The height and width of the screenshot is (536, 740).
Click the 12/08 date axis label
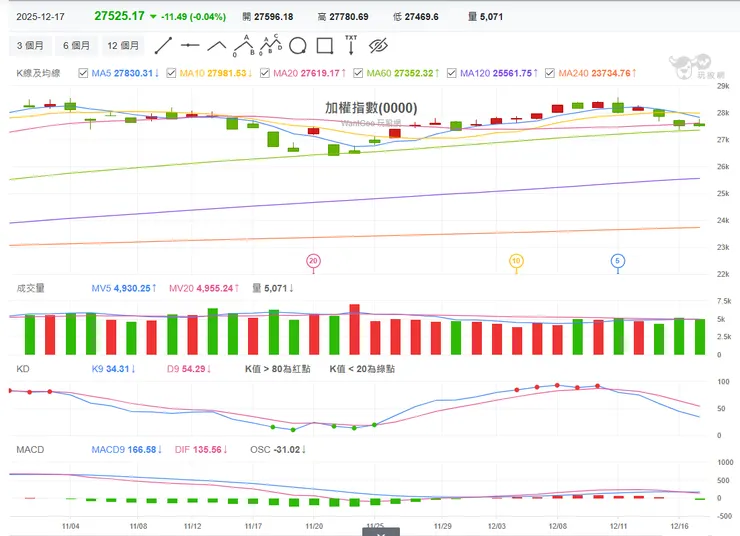(557, 526)
